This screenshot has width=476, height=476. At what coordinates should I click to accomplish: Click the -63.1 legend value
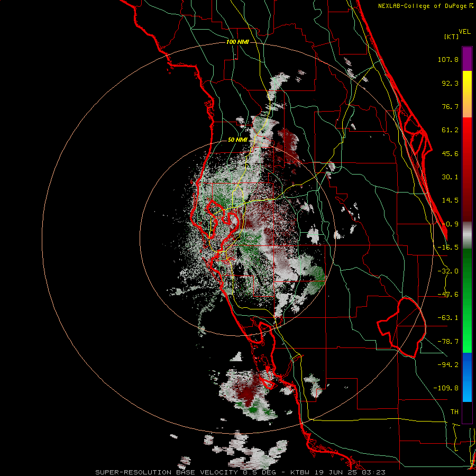pos(448,318)
